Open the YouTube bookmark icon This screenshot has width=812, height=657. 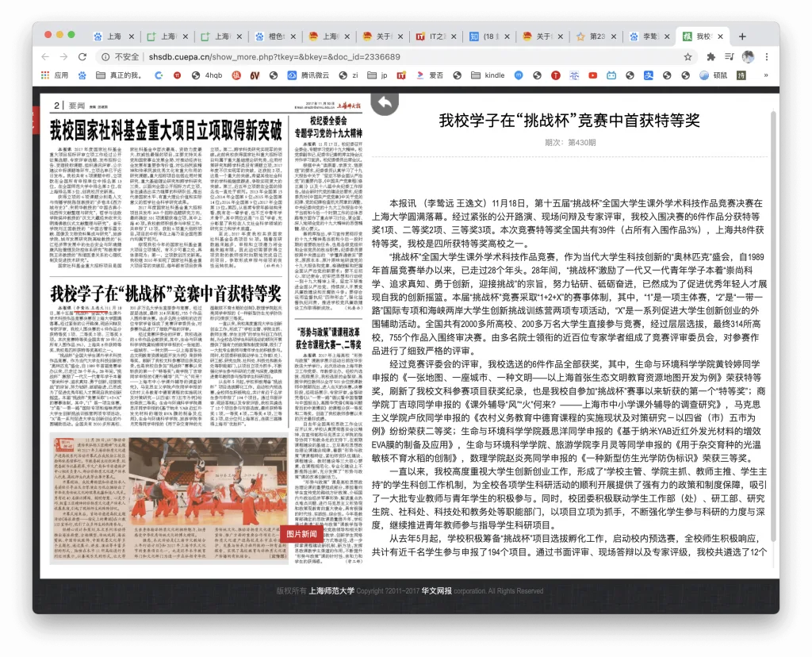pos(593,75)
